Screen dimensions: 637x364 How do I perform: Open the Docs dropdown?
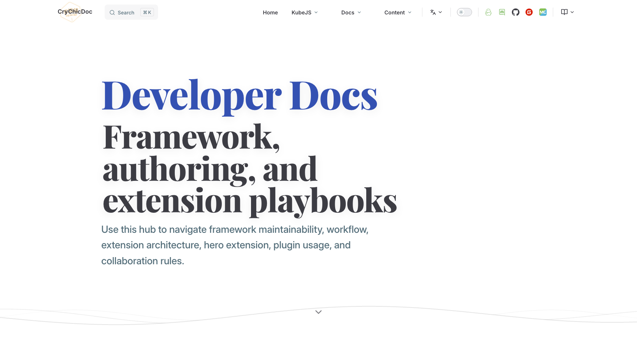point(351,13)
